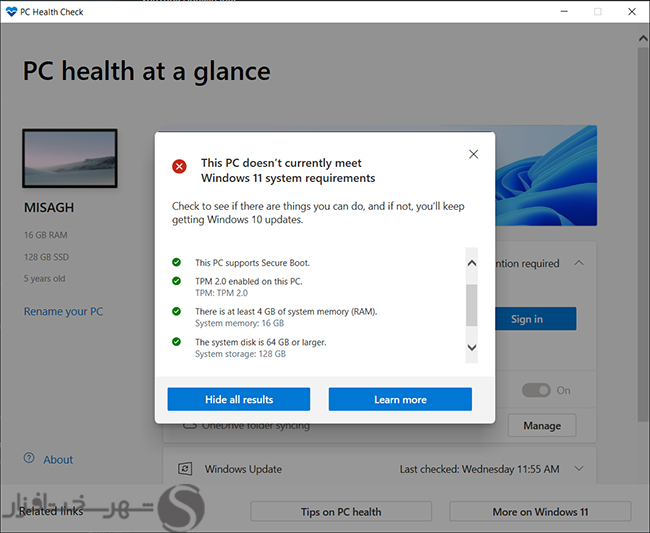Click 'System storage: 128 GB' detail text
The height and width of the screenshot is (533, 650).
pos(240,354)
